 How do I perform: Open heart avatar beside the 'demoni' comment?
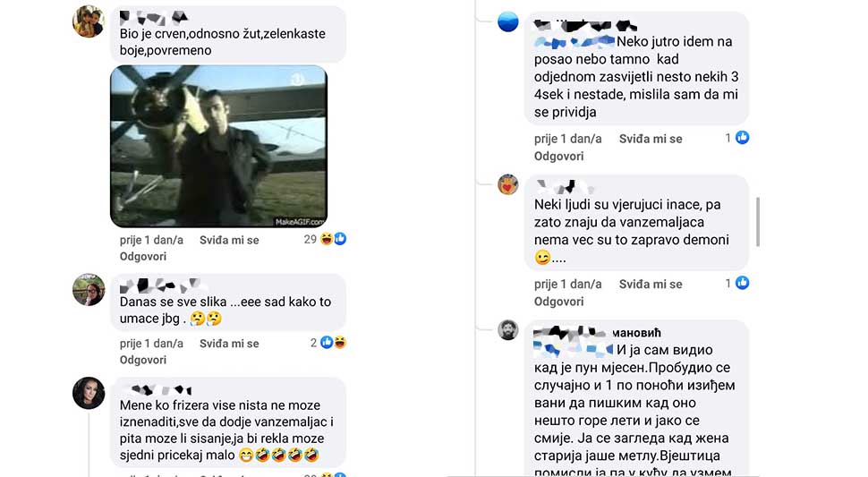pos(508,184)
